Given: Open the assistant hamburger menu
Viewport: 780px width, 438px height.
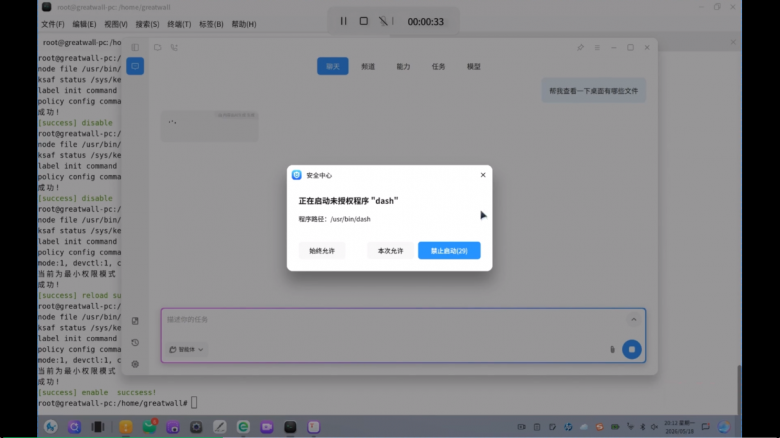Looking at the screenshot, I should click(597, 47).
